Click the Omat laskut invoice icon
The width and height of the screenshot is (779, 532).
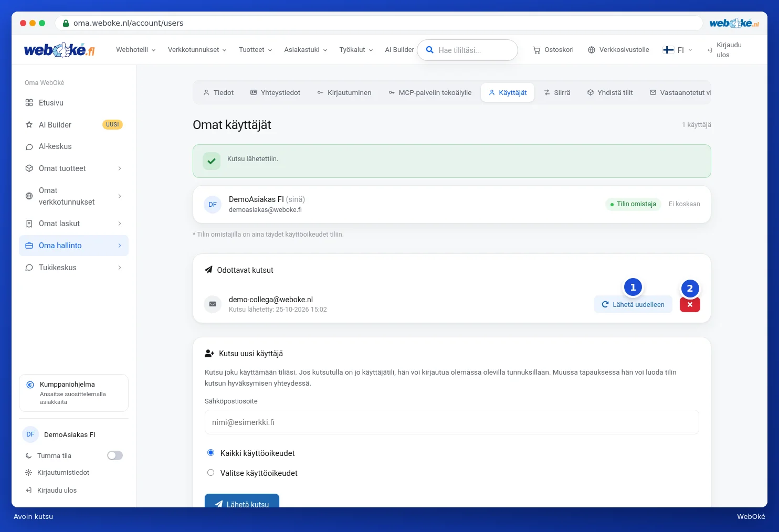point(29,224)
